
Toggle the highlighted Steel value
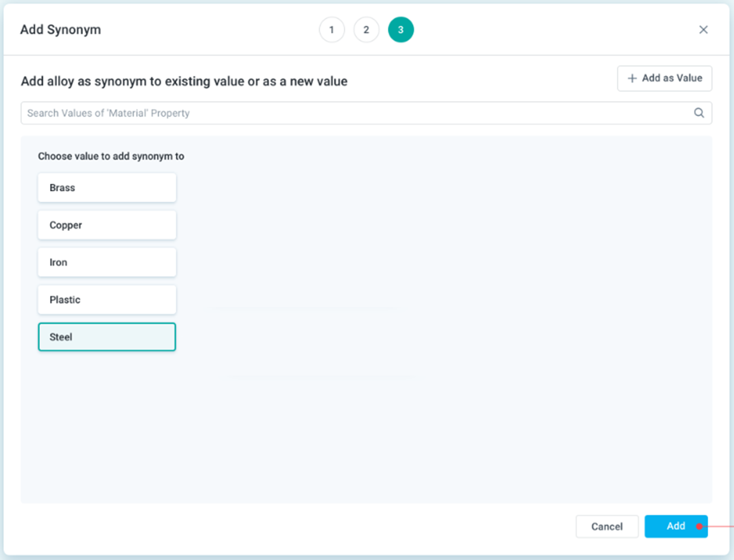click(x=107, y=337)
